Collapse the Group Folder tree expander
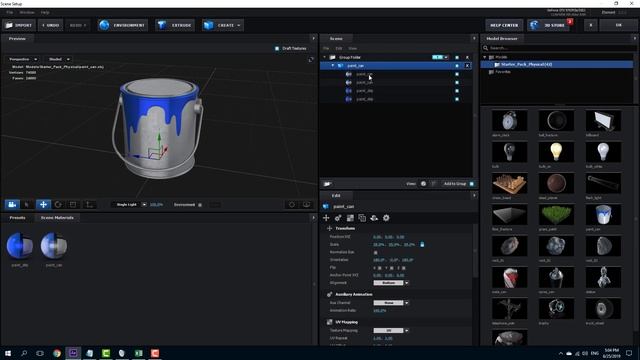This screenshot has height=360, width=640. pos(325,58)
